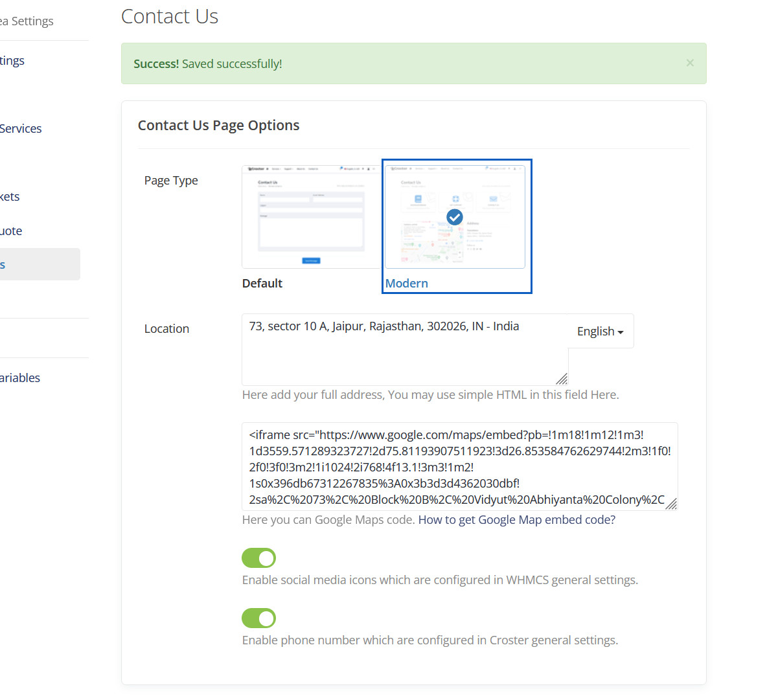Image resolution: width=778 pixels, height=700 pixels.
Task: Click the map embed textarea resize handle
Action: point(671,504)
